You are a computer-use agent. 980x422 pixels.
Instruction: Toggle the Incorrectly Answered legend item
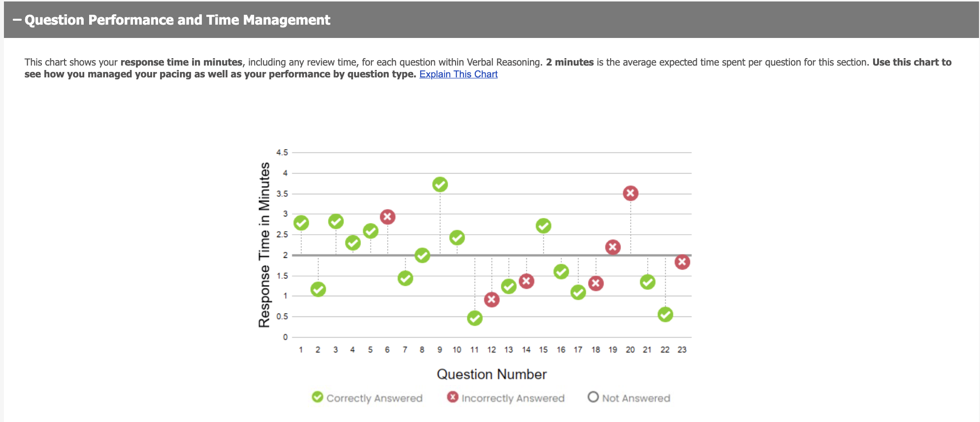(506, 398)
